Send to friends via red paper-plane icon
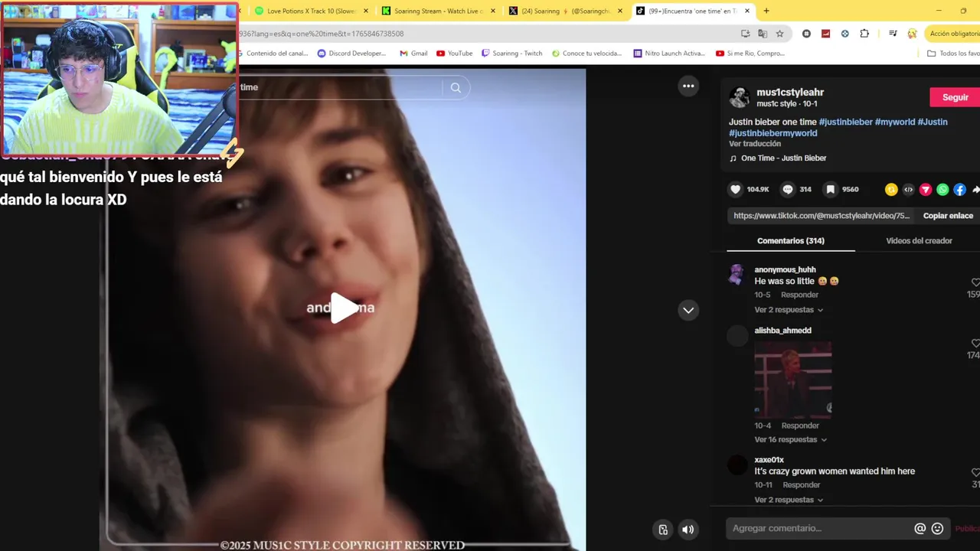Viewport: 980px width, 551px height. coord(926,190)
